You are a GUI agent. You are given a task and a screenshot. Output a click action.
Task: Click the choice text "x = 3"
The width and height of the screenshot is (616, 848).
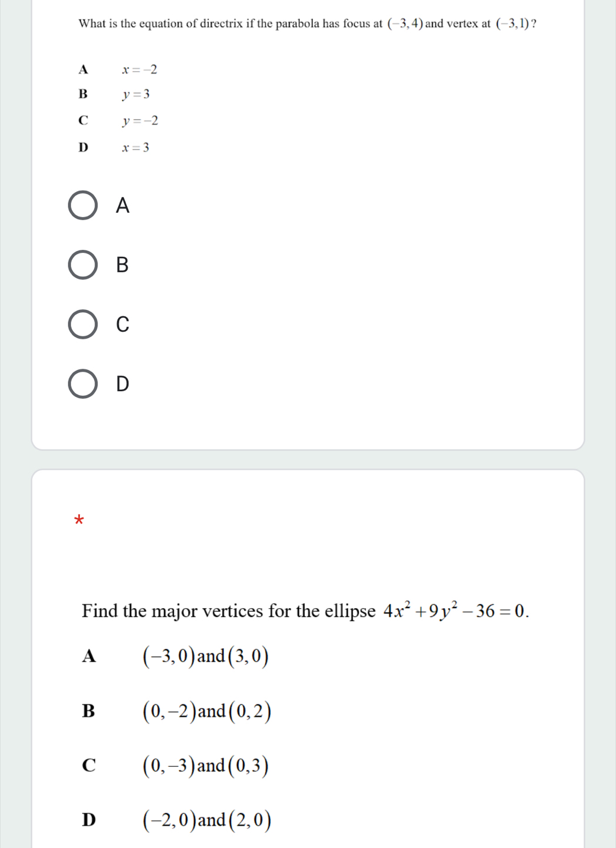coord(136,148)
